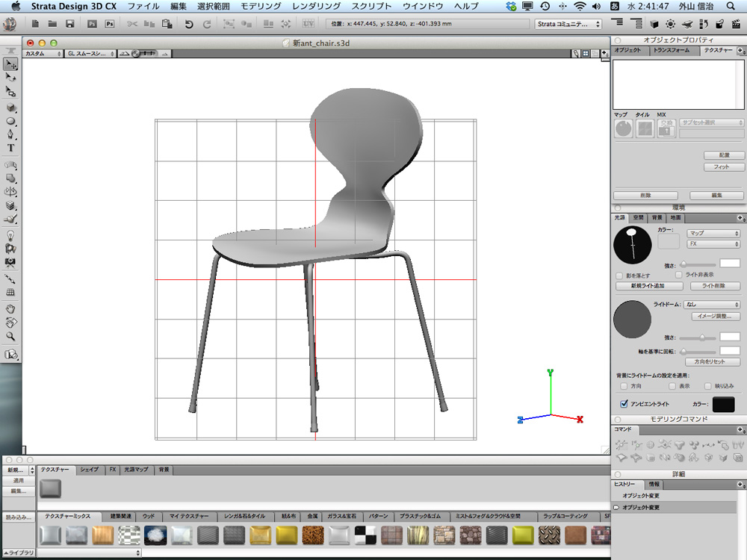The width and height of the screenshot is (747, 560).
Task: Click the gear render settings icon in top toolbar
Action: pyautogui.click(x=670, y=24)
